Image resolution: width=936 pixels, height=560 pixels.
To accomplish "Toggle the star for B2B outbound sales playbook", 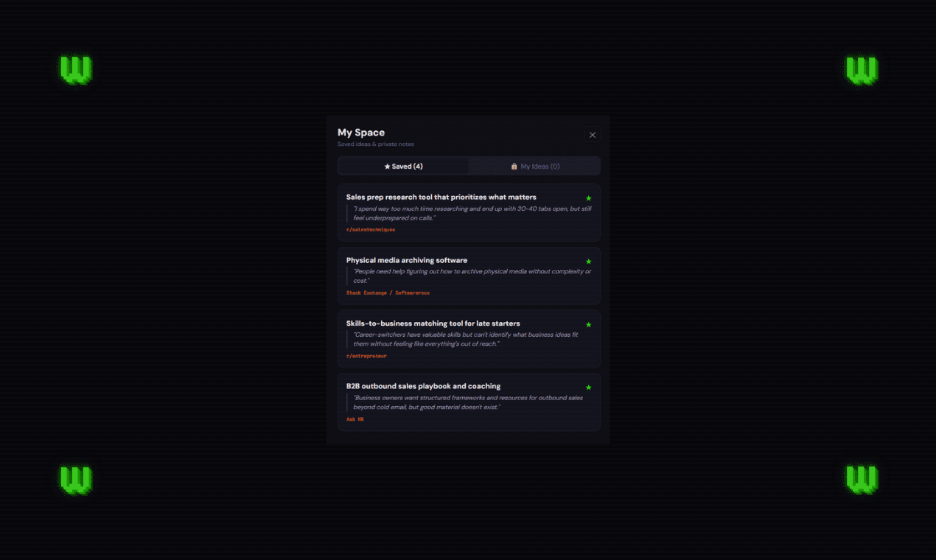I will tap(588, 388).
